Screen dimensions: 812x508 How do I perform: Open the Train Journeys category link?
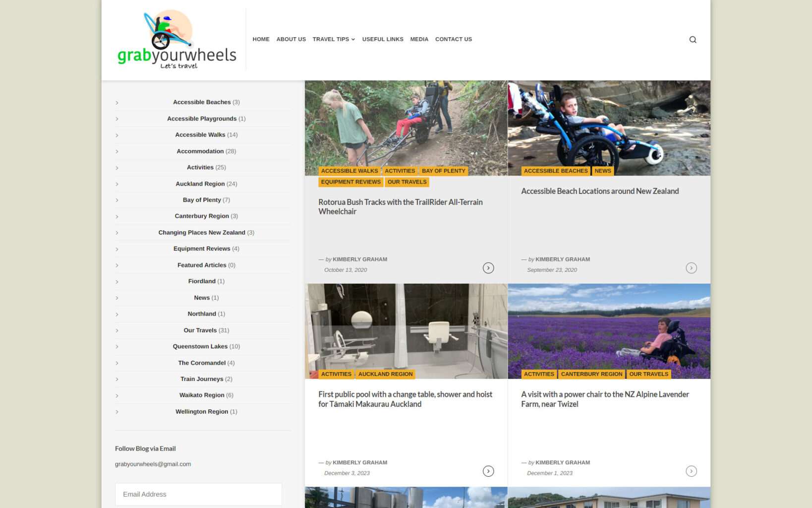[202, 379]
